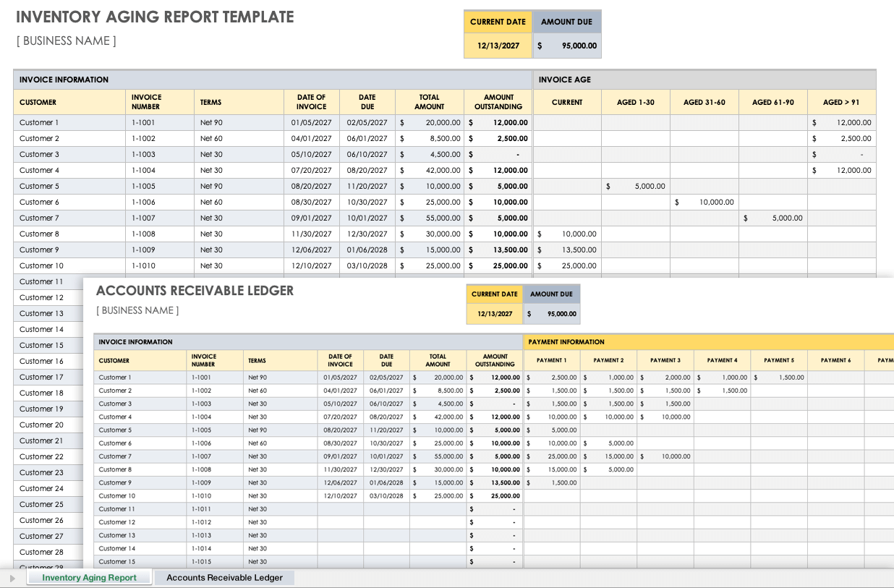Select the PAYMENT INFORMATION section header
This screenshot has width=894, height=588.
coord(566,341)
